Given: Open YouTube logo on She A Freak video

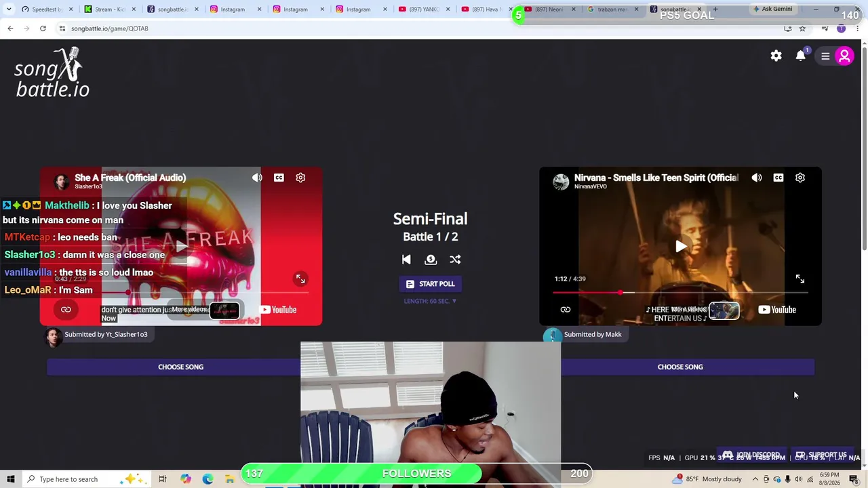Looking at the screenshot, I should coord(278,310).
